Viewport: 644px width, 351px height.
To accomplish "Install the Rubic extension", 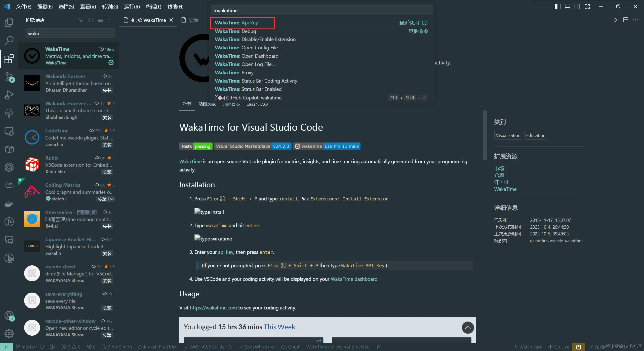I will coord(107,172).
